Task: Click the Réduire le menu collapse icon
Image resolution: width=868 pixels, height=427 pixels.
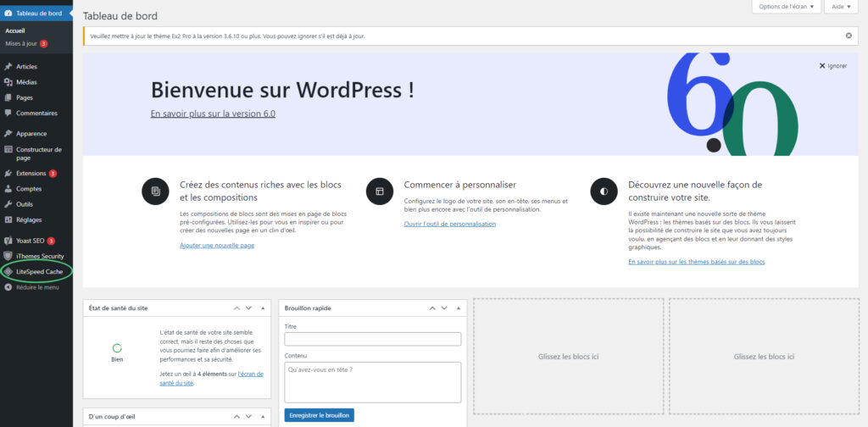Action: (8, 287)
